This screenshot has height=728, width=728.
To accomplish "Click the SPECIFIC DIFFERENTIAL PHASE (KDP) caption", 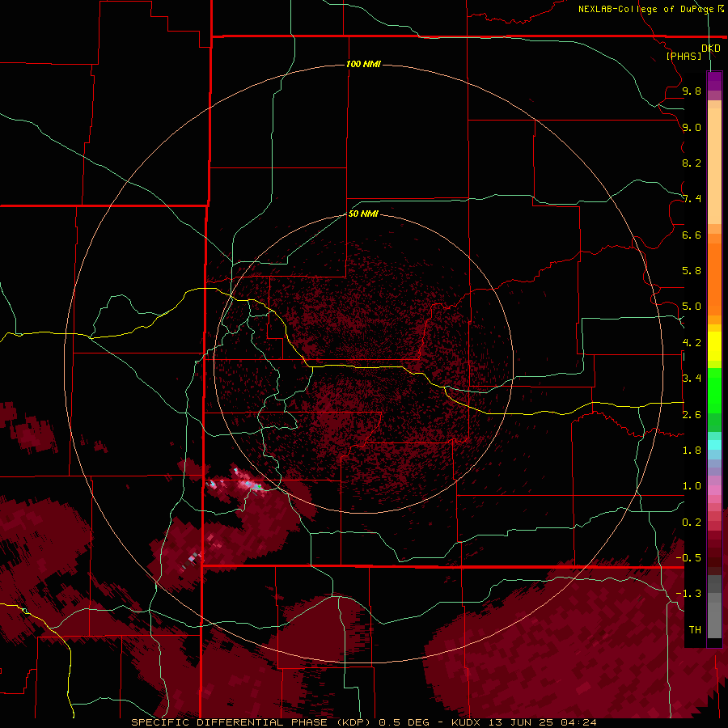I will (251, 722).
